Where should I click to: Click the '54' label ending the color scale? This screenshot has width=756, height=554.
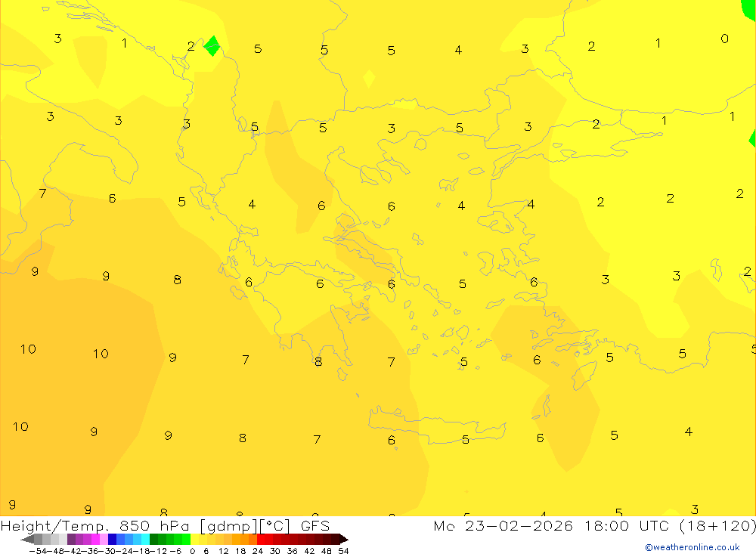(343, 551)
